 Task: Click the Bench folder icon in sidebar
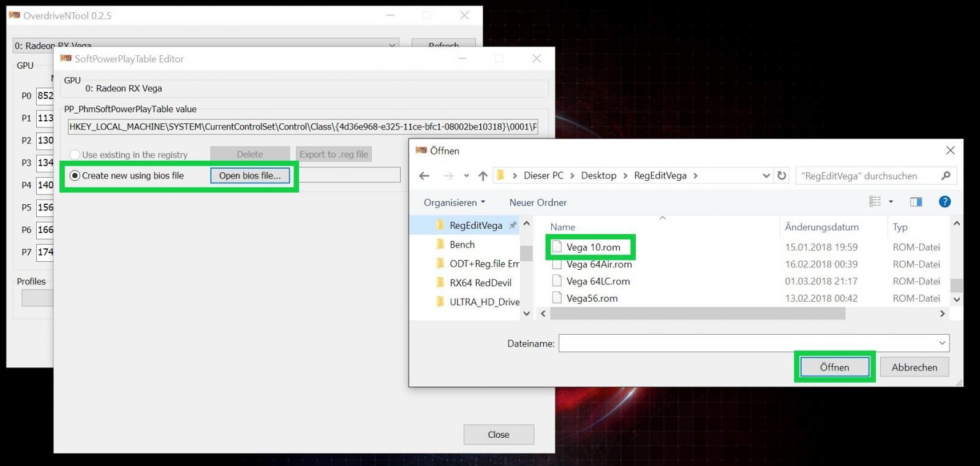point(440,244)
